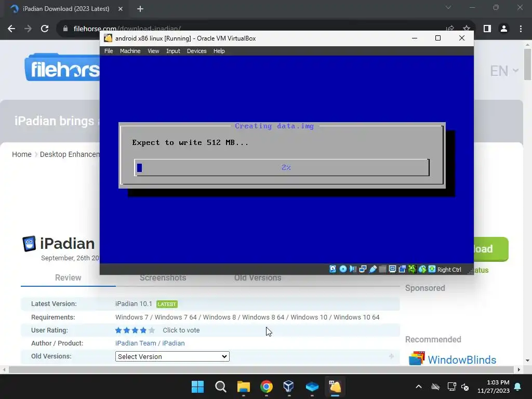Click the first star in User Rating
The width and height of the screenshot is (532, 399).
point(118,330)
